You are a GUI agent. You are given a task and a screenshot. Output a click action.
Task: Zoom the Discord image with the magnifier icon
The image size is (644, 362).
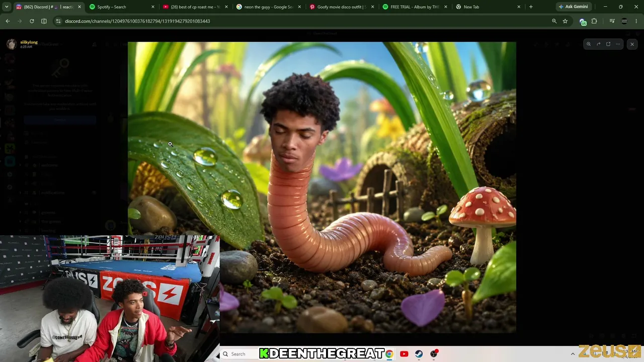(589, 44)
